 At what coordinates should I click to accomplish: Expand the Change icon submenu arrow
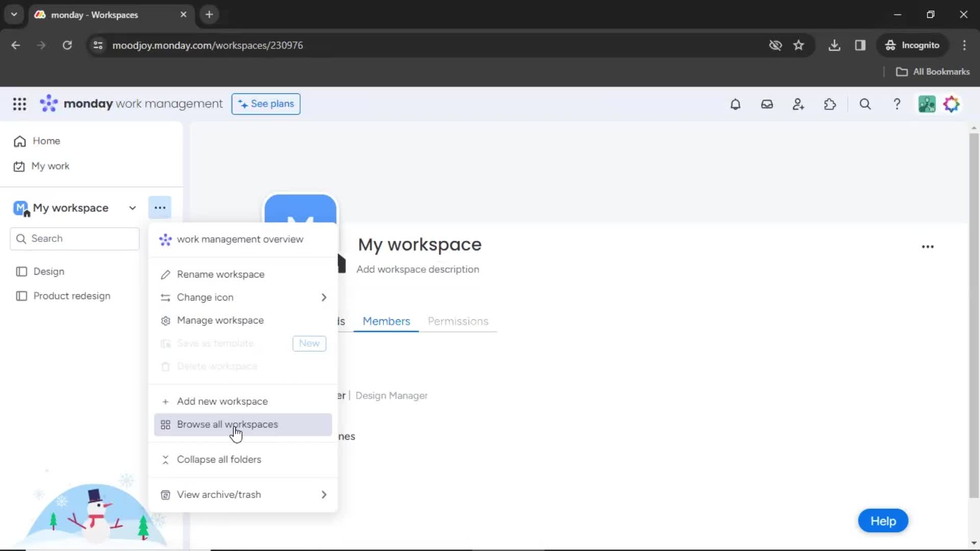click(x=323, y=297)
